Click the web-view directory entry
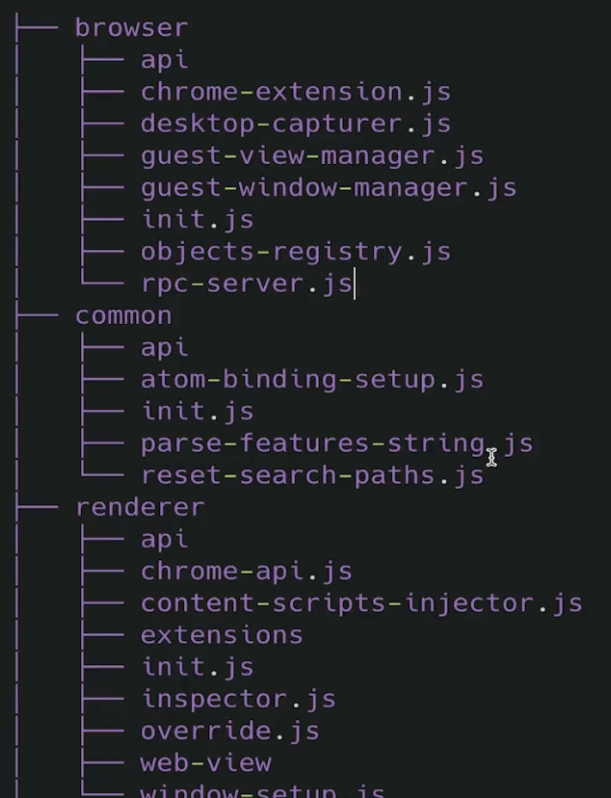Viewport: 611px width, 798px height. click(x=206, y=763)
